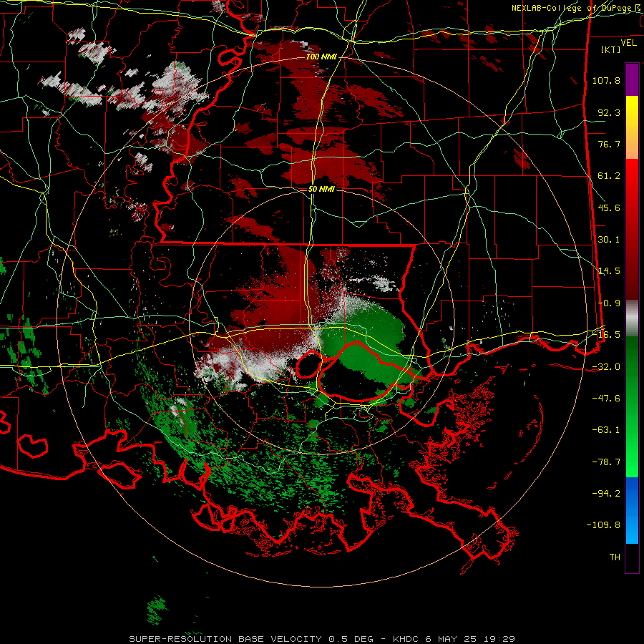Click the yellow segment of color bar
The image size is (644, 644).
point(632,112)
